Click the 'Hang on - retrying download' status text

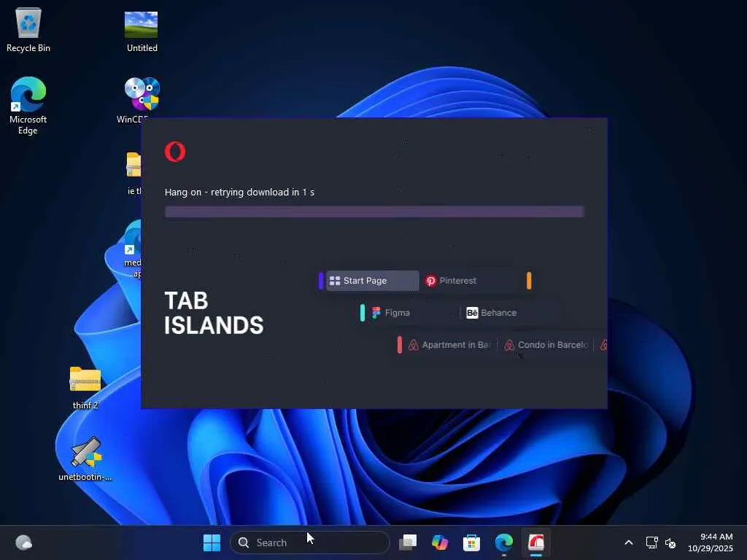click(x=239, y=192)
